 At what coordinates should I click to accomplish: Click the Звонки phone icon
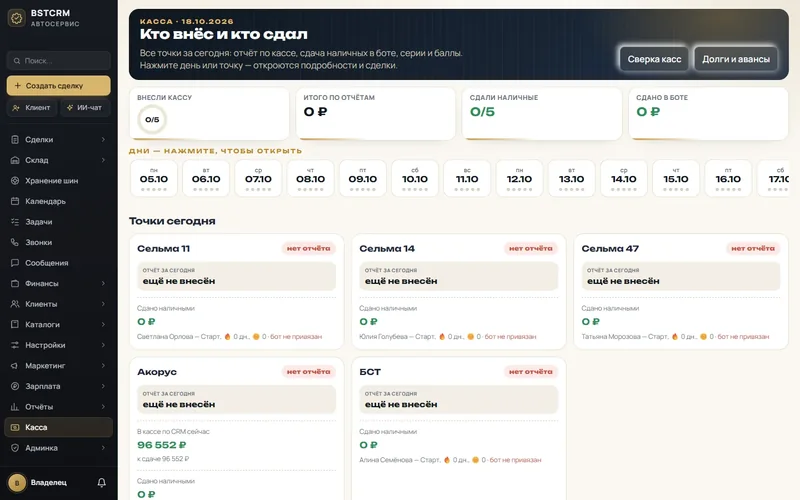click(x=15, y=242)
